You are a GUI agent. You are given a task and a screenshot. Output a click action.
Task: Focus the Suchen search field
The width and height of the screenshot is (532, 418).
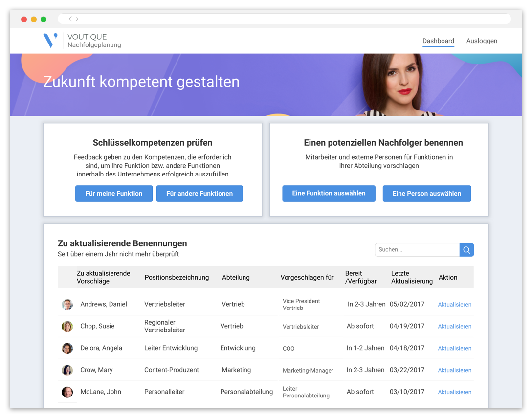tap(417, 250)
